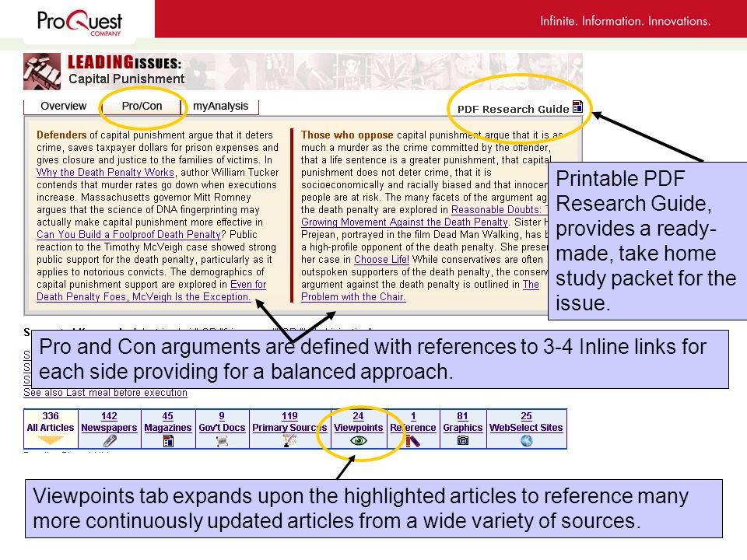Open 'Growing Movement Against the Death Penalty' link
The height and width of the screenshot is (560, 747).
coord(405,222)
